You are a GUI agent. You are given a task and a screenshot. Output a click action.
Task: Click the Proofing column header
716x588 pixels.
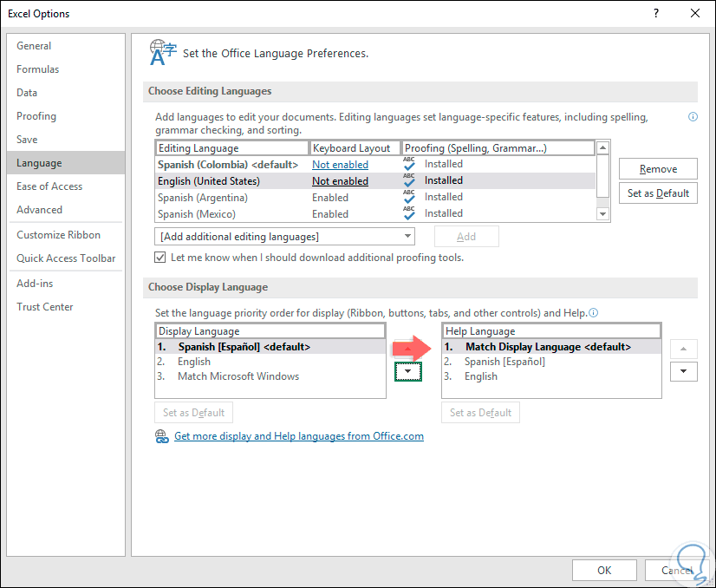pyautogui.click(x=498, y=148)
